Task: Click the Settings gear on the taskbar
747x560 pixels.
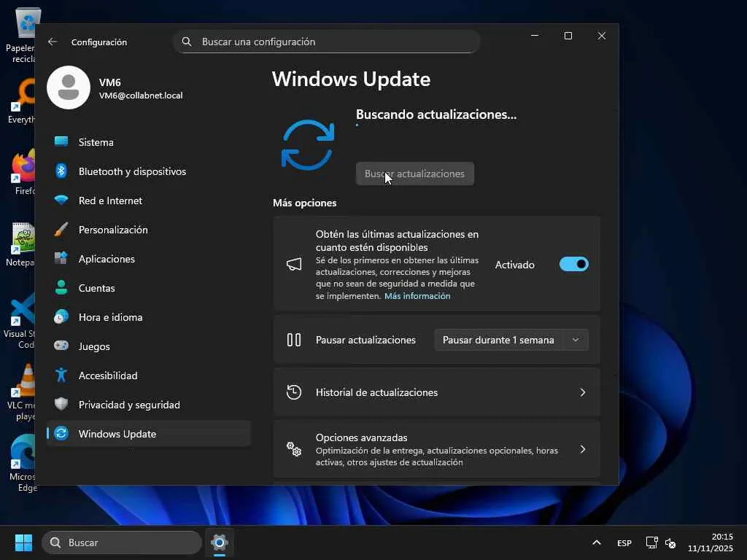Action: [x=220, y=542]
